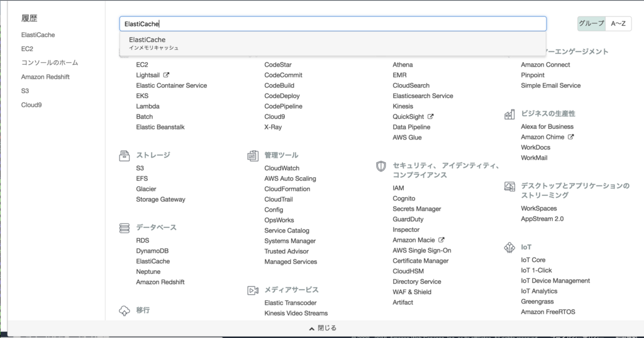Viewport: 644px width, 338px height.
Task: Open Elastic Transcoder service
Action: 291,303
